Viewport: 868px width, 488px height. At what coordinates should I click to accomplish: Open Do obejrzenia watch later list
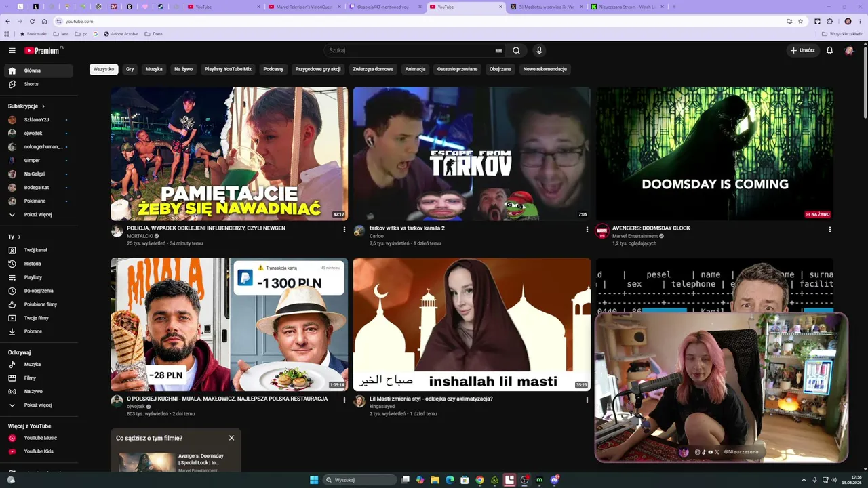coord(39,291)
